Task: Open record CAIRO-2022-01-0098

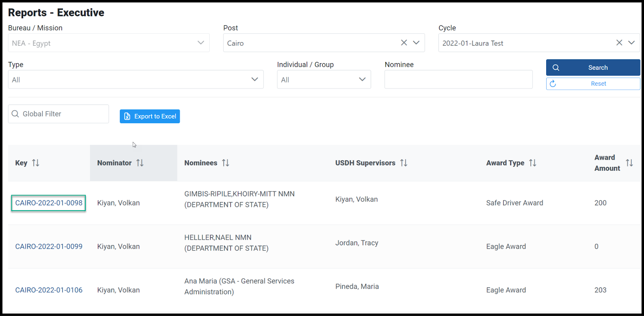Action: coord(49,203)
